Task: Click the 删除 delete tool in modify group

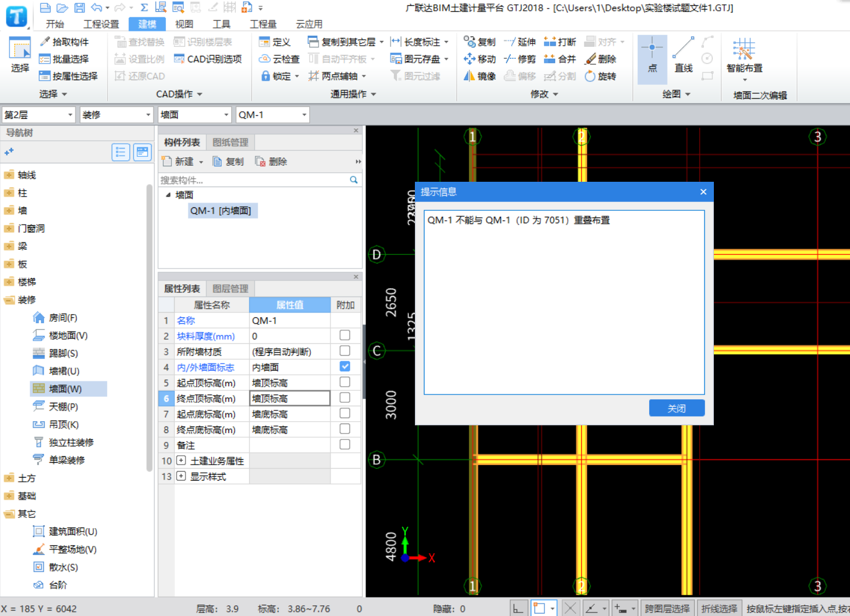Action: tap(601, 59)
